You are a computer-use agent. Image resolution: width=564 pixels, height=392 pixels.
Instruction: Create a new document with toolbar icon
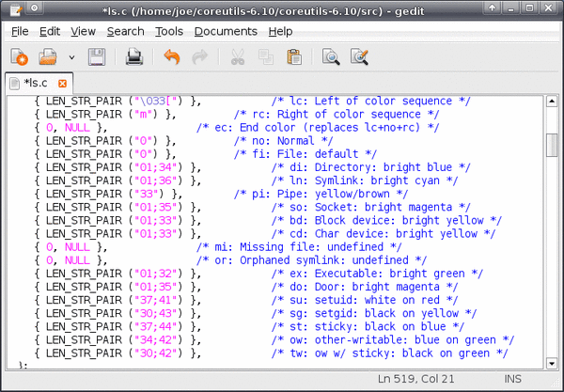pyautogui.click(x=19, y=56)
